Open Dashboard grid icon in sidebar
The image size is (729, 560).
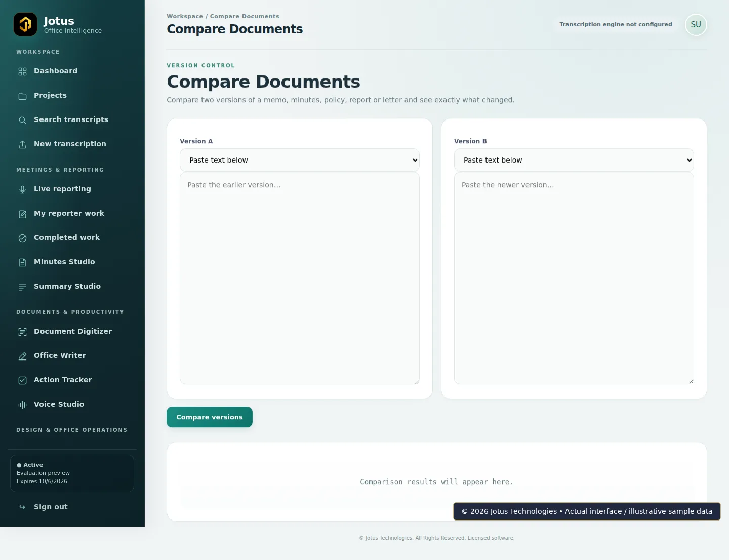point(22,71)
